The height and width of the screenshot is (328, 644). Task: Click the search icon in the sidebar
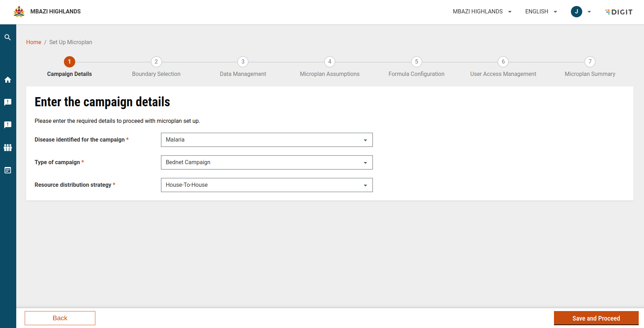pyautogui.click(x=8, y=37)
